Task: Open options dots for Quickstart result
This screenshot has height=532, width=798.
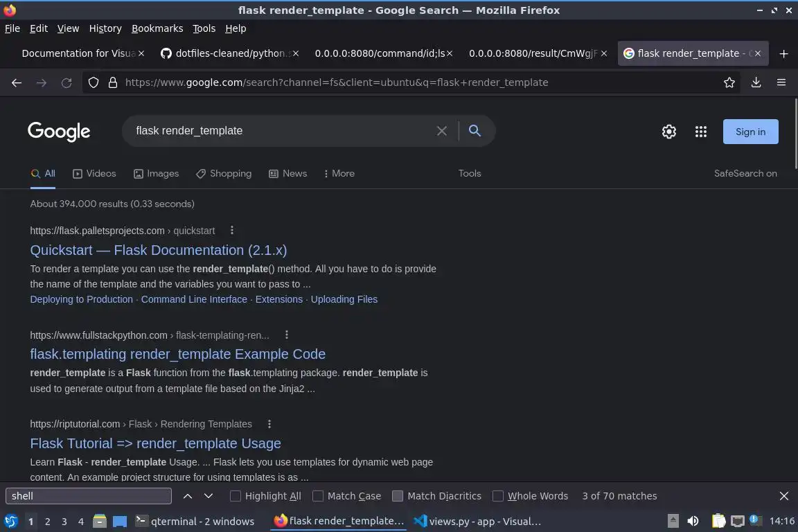Action: 231,230
